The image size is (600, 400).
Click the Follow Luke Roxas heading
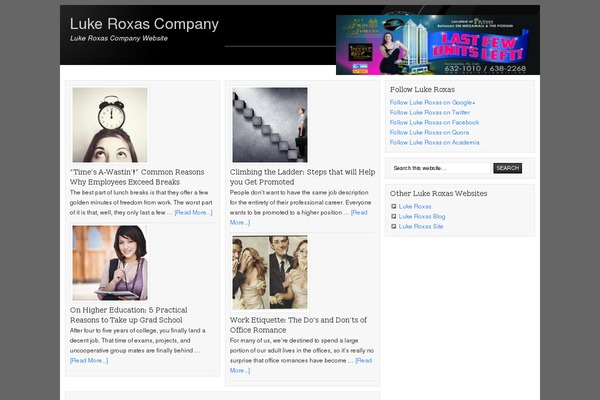(422, 89)
